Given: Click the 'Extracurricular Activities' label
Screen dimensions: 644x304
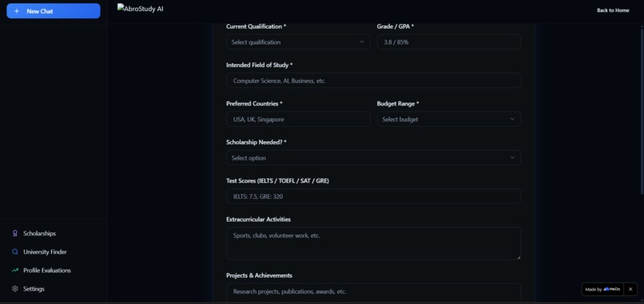Looking at the screenshot, I should click(258, 219).
